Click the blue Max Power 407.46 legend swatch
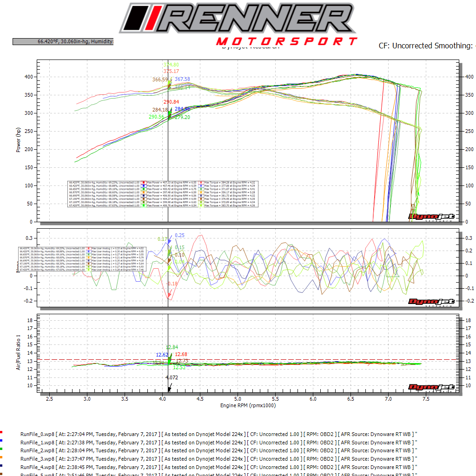Screen dimensions: 476x476 click(144, 186)
